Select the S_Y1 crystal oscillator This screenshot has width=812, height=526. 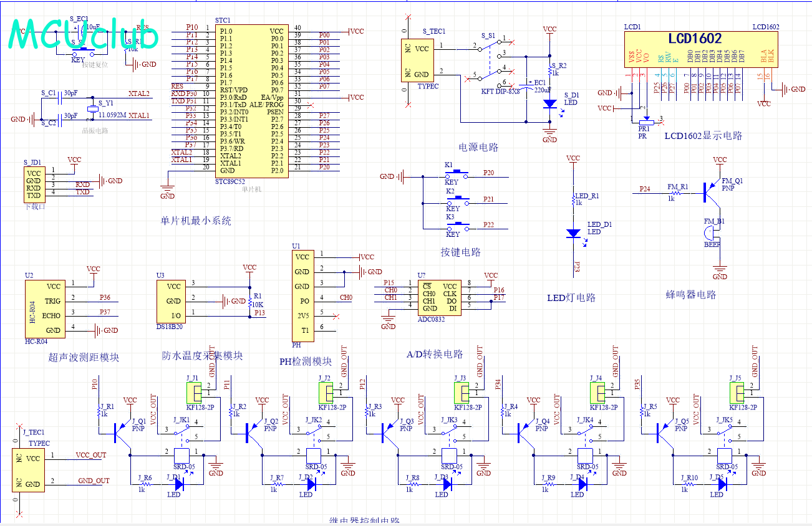pyautogui.click(x=92, y=109)
